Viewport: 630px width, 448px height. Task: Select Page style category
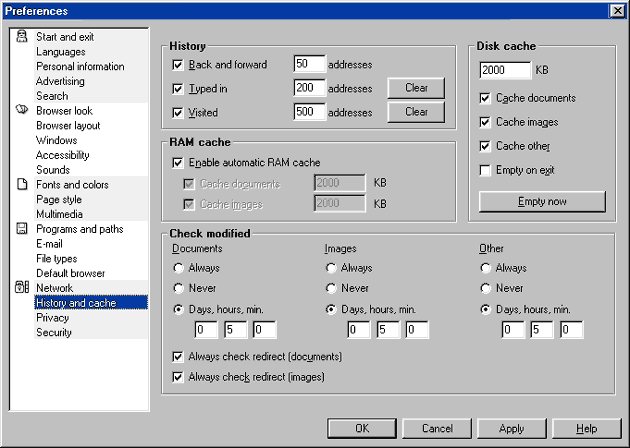pos(59,199)
